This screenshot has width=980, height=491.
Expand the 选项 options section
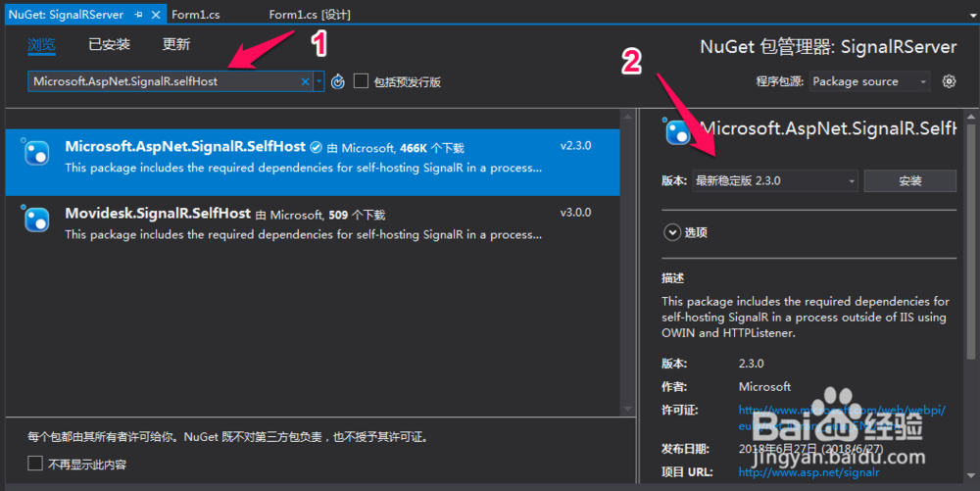[672, 232]
